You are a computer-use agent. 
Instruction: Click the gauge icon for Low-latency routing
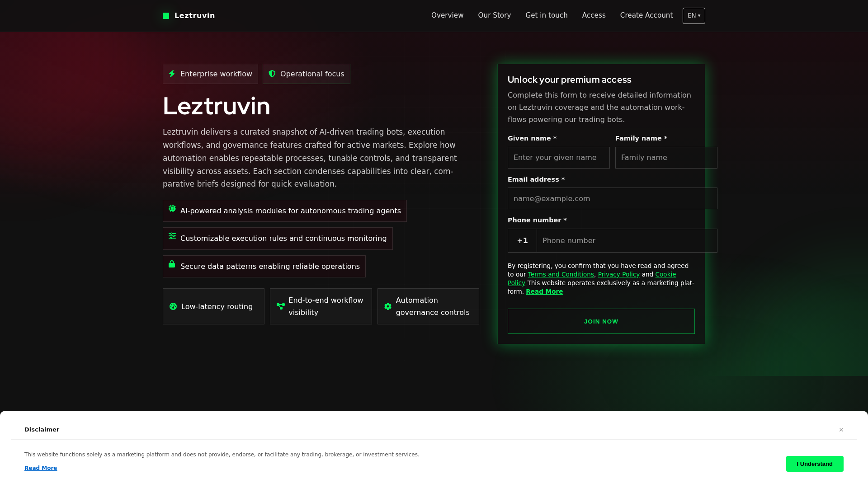[173, 306]
